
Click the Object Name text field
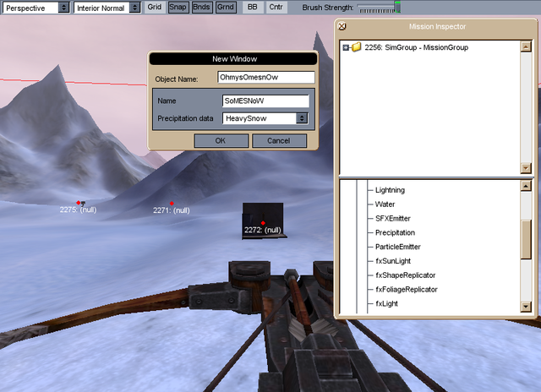pyautogui.click(x=265, y=78)
